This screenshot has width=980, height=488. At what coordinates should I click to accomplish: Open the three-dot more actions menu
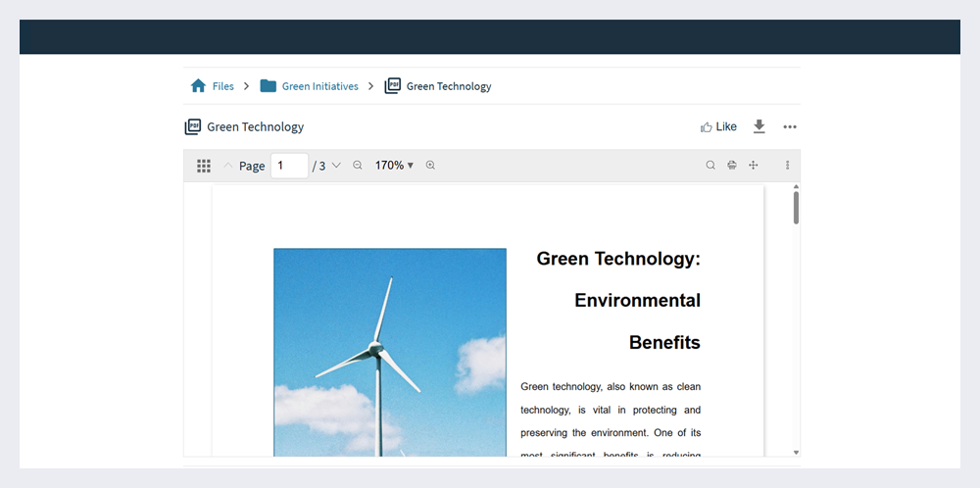[790, 126]
